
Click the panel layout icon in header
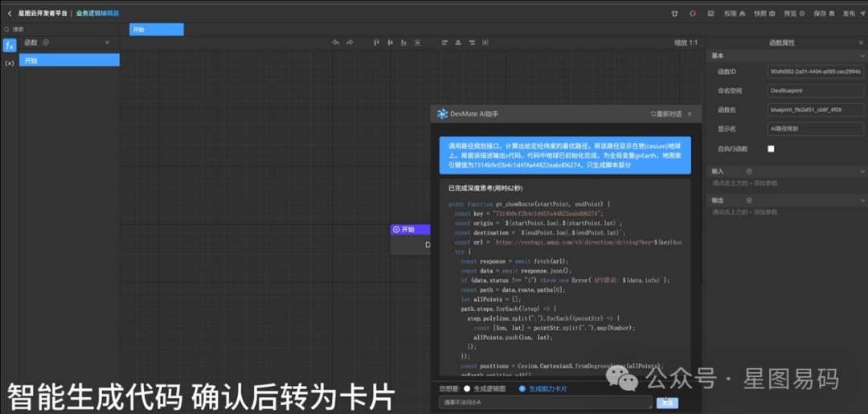point(710,14)
